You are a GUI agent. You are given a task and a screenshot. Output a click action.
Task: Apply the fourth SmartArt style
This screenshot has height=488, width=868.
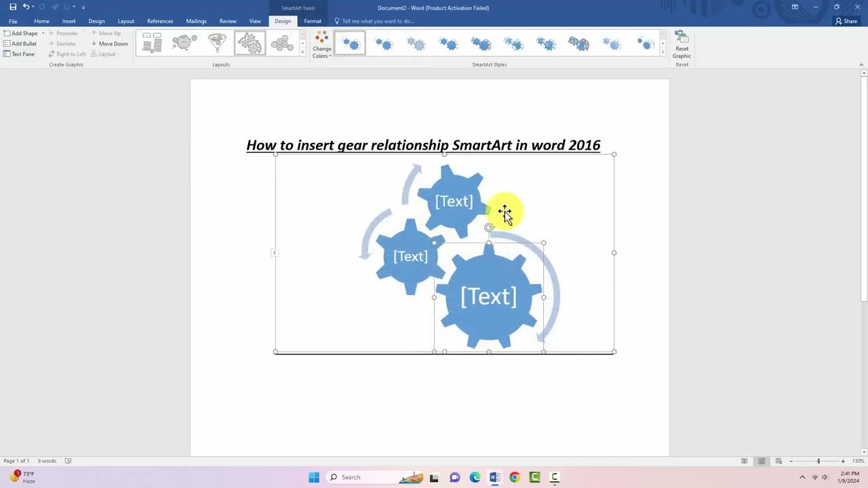(x=448, y=43)
